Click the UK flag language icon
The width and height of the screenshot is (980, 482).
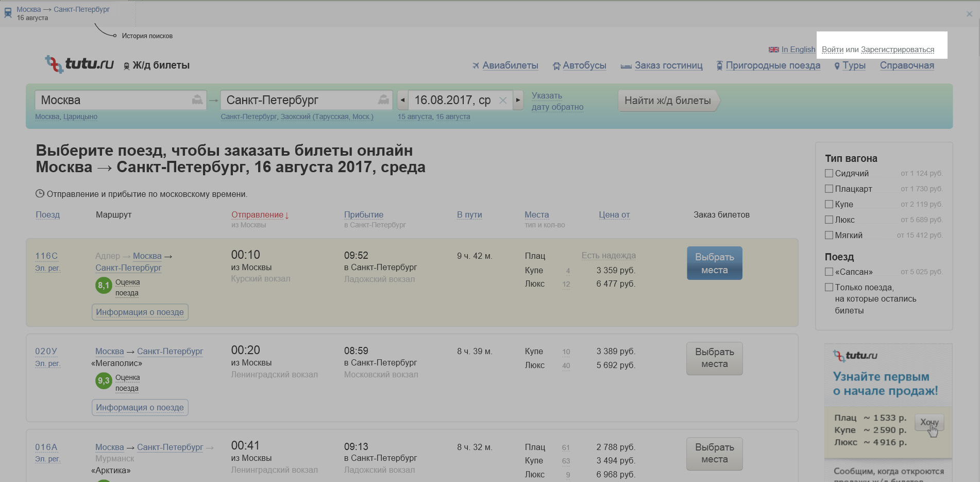pyautogui.click(x=773, y=49)
